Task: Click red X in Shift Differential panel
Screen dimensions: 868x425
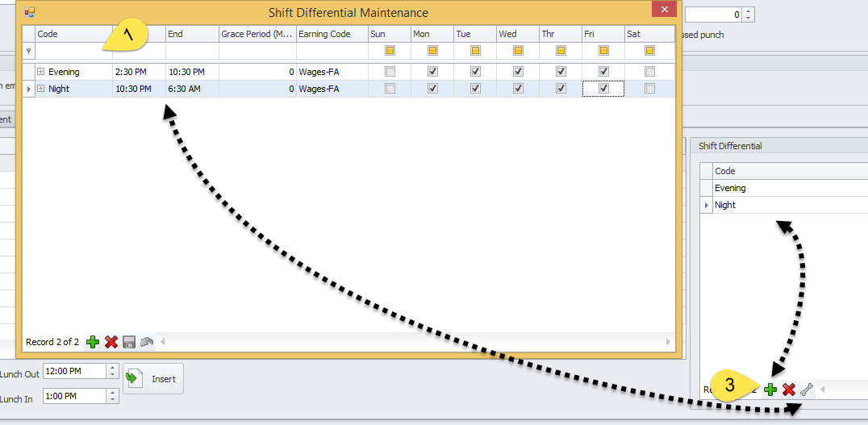Action: pyautogui.click(x=789, y=390)
